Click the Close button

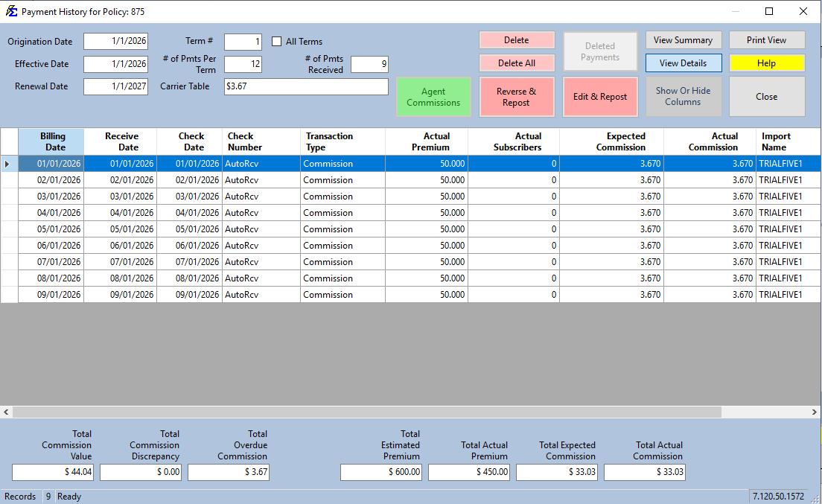[x=766, y=97]
